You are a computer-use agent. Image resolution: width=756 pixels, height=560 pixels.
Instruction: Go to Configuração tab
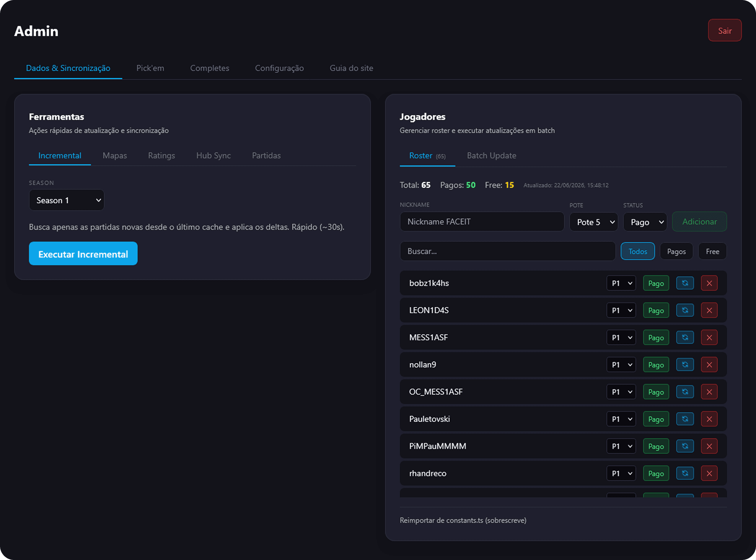coord(279,68)
